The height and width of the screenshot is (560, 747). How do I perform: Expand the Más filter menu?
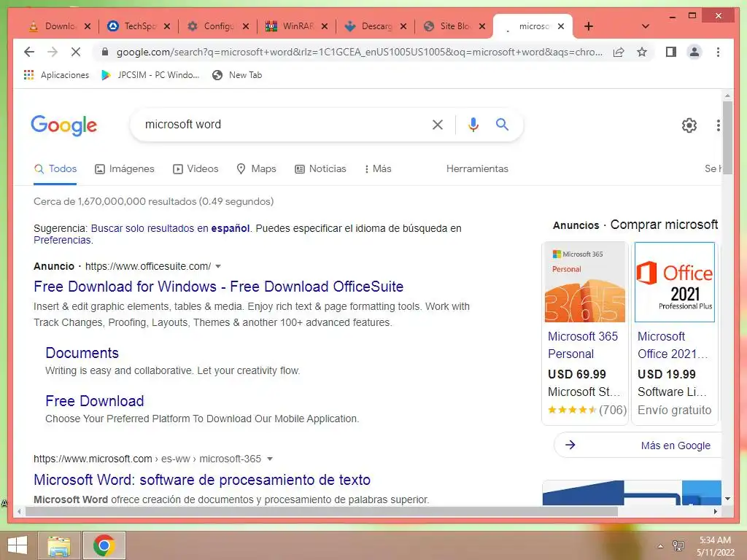[x=378, y=168]
